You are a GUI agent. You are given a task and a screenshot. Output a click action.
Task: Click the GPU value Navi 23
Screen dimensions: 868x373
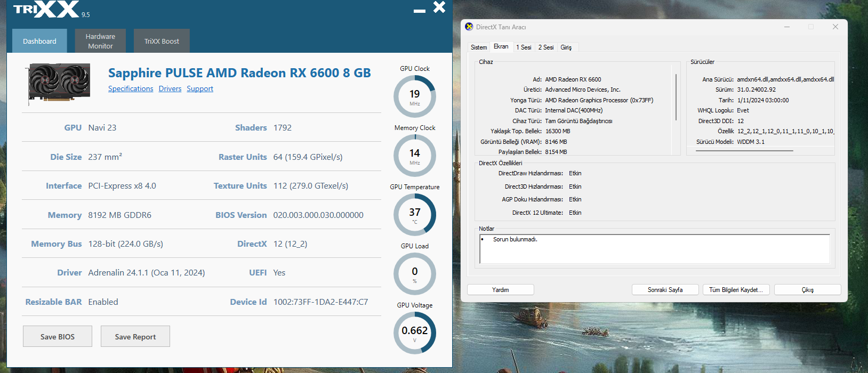click(x=102, y=127)
